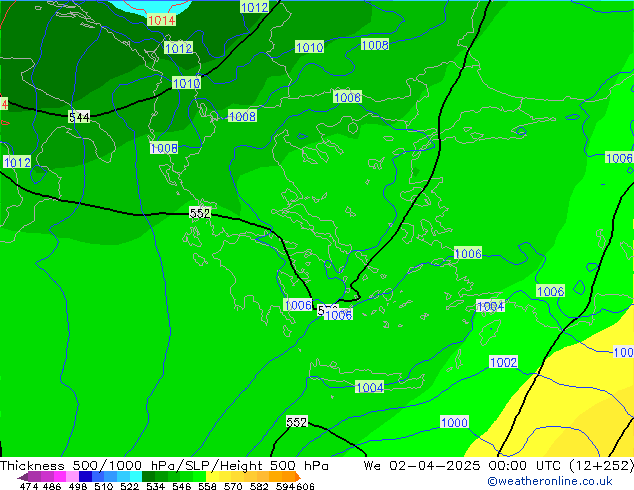The height and width of the screenshot is (490, 634).
Task: Click the 498 legend value
Action: click(78, 486)
